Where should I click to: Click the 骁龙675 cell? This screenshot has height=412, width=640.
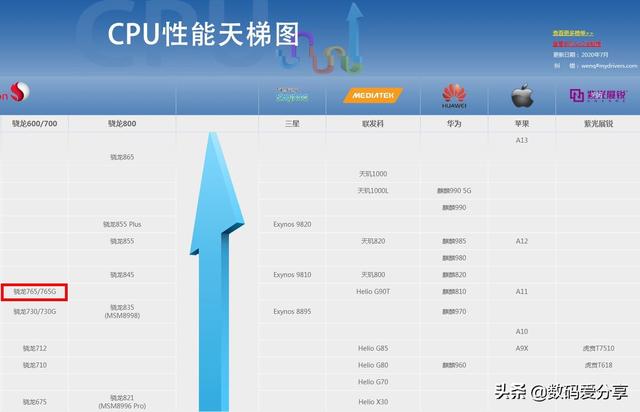coord(34,402)
